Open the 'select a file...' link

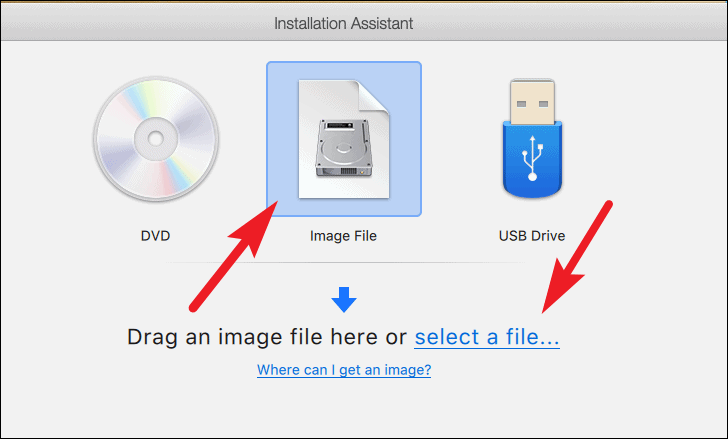click(487, 337)
